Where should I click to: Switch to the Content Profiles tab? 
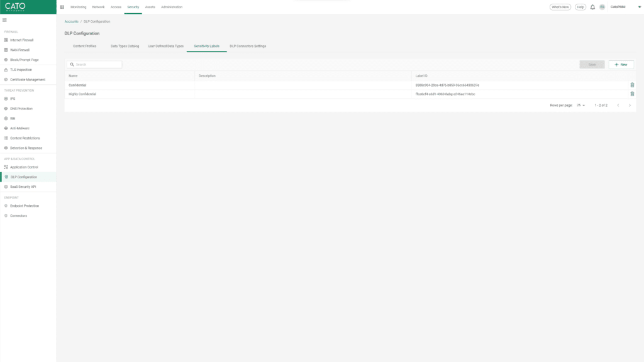(84, 46)
